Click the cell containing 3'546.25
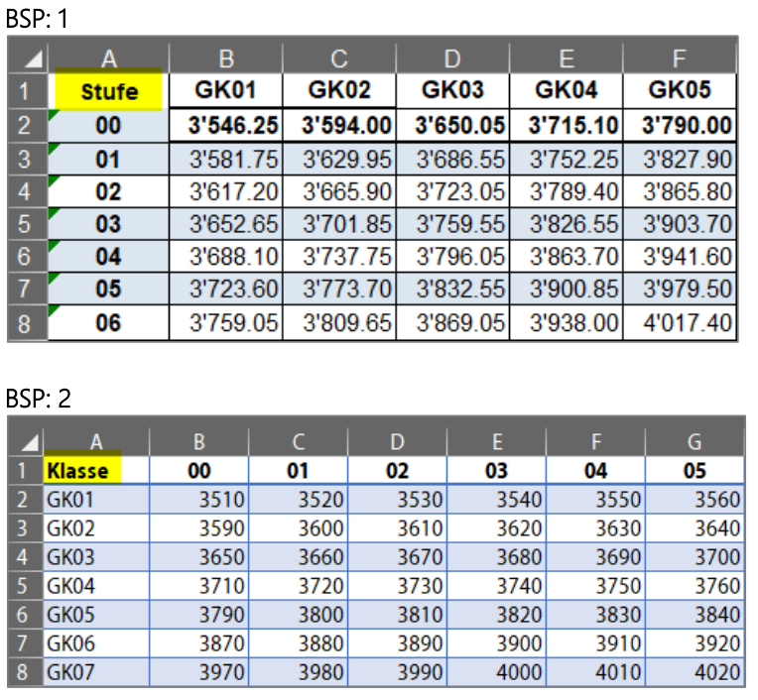This screenshot has height=700, width=758. (225, 125)
